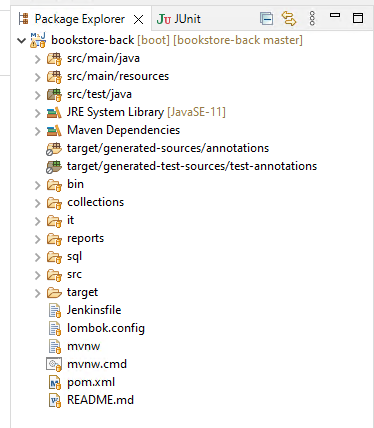Click the bookstore-back project icon
Viewport: 374px width, 428px height.
pos(38,40)
